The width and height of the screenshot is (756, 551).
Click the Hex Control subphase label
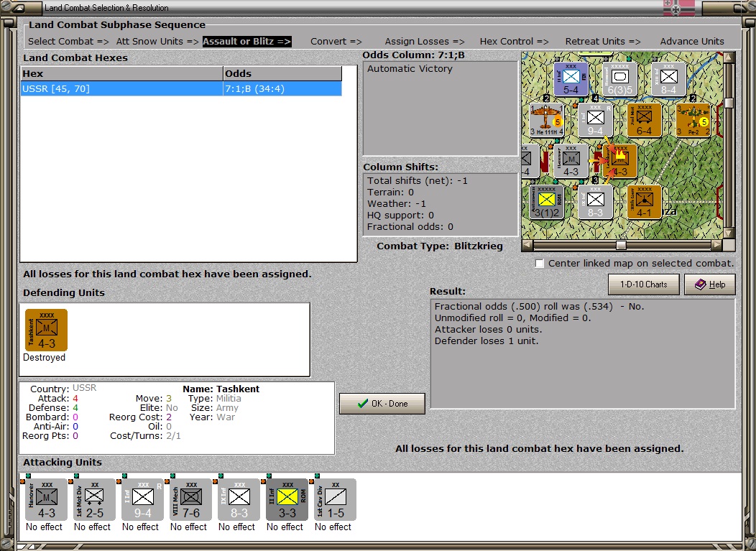coord(514,42)
